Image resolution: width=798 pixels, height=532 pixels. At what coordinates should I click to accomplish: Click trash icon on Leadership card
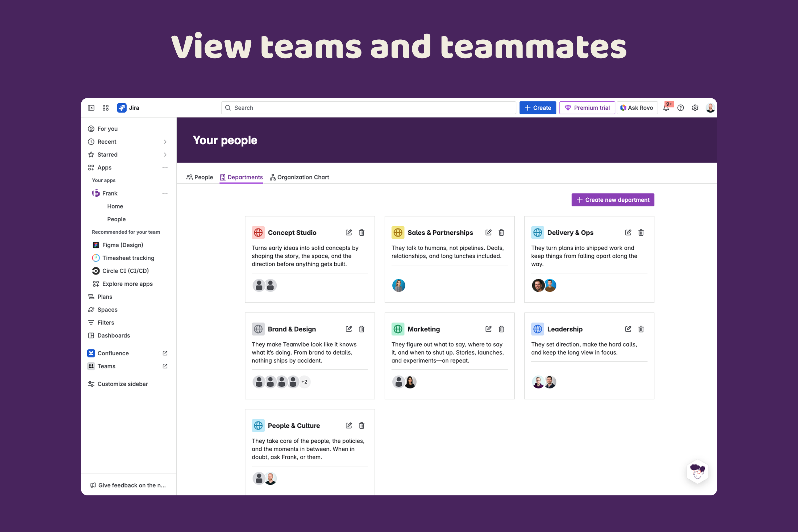tap(641, 329)
